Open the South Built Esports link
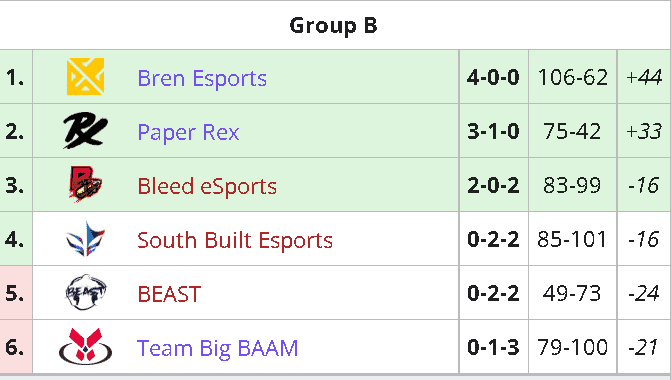This screenshot has height=380, width=671. click(x=235, y=240)
